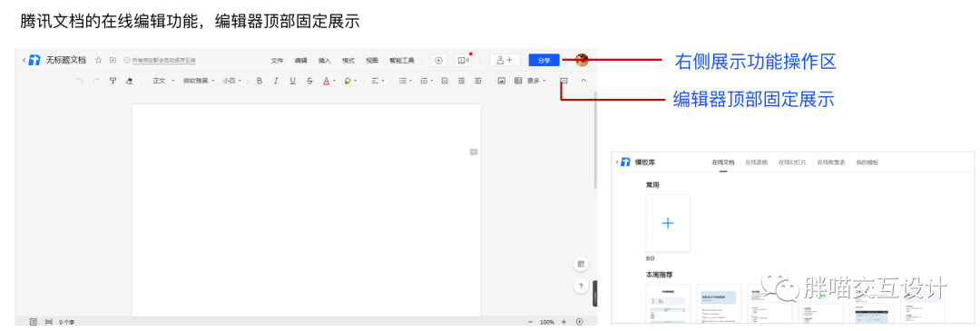Viewport: 980px width, 331px height.
Task: Click the insert table icon
Action: pos(518,81)
